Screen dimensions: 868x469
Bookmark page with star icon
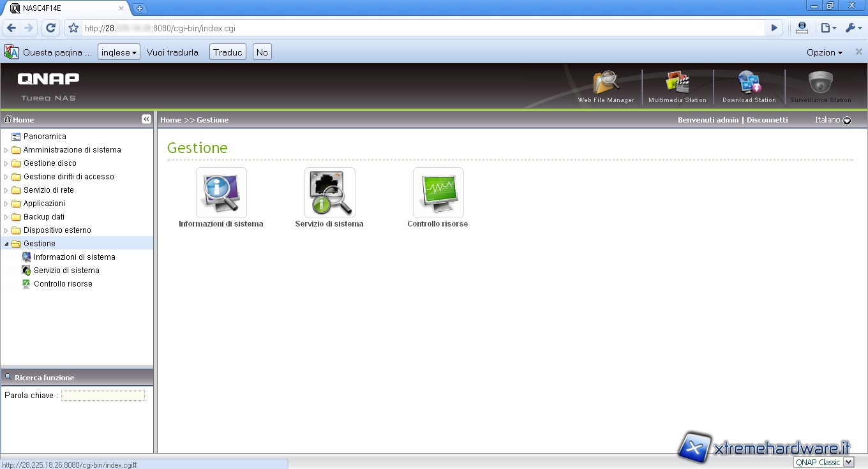(x=73, y=28)
